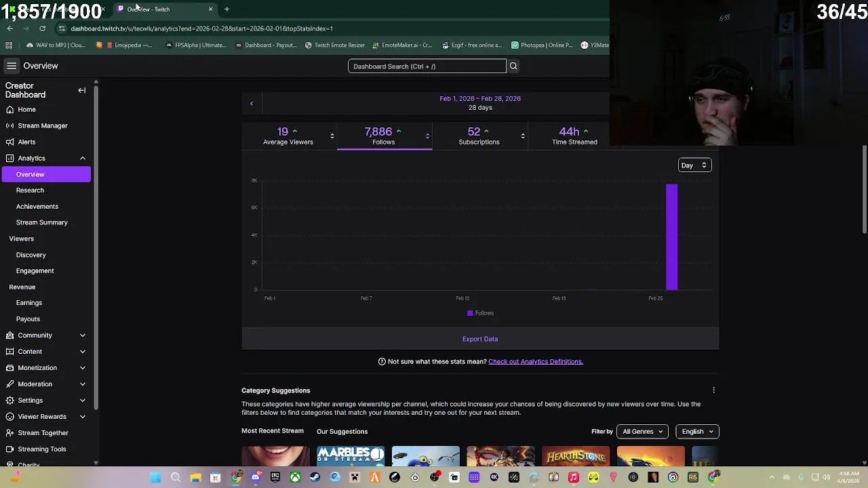Screen dimensions: 868x488
Task: Click the dashboard search magnifier button
Action: [x=513, y=66]
